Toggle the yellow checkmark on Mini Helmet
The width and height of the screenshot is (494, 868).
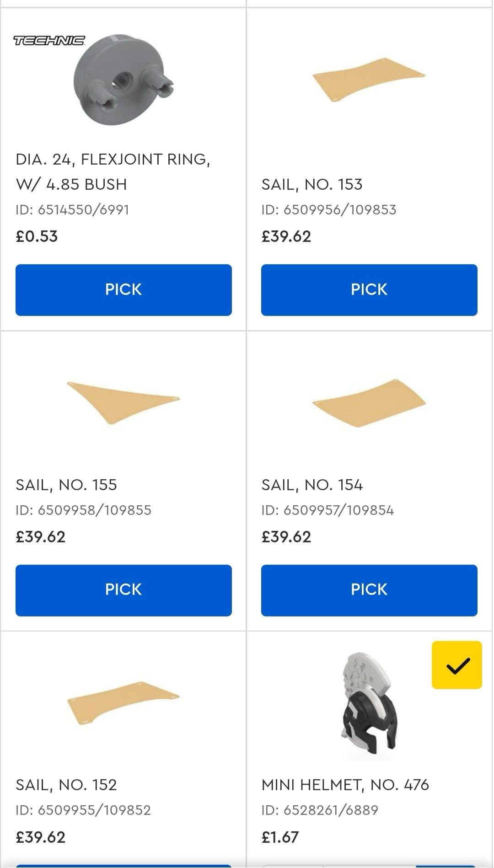coord(456,665)
